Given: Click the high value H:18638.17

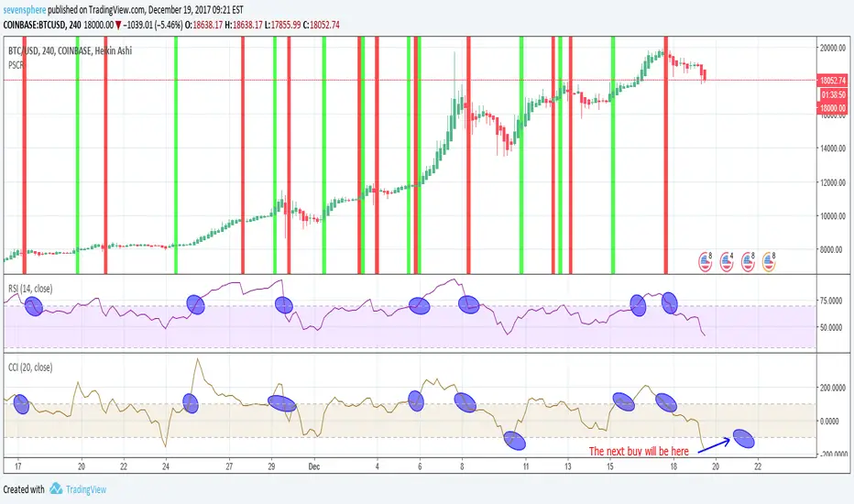Looking at the screenshot, I should 244,25.
